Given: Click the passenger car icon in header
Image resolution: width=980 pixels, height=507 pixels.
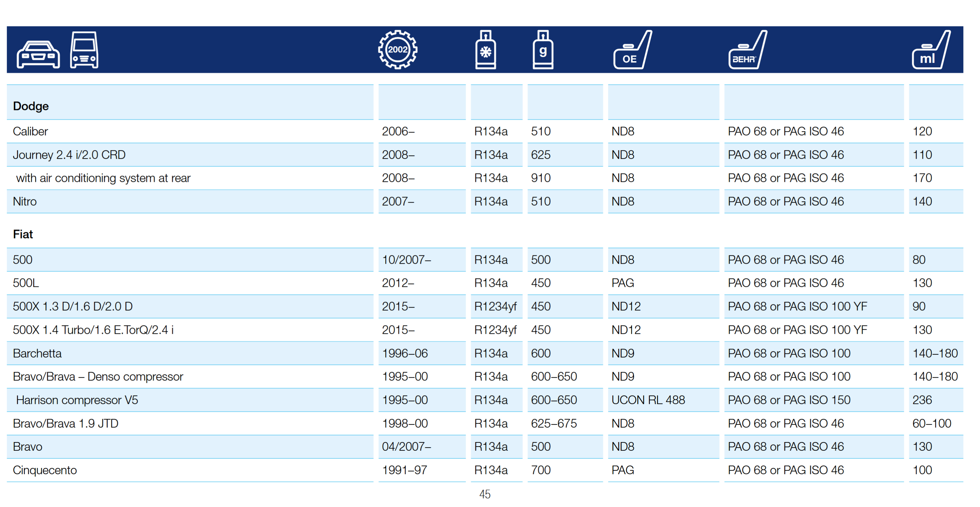Looking at the screenshot, I should pyautogui.click(x=38, y=54).
